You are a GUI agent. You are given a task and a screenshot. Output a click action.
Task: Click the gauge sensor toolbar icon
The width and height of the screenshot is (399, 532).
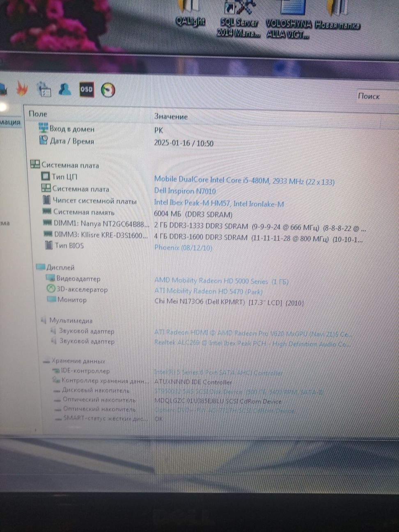click(x=108, y=90)
